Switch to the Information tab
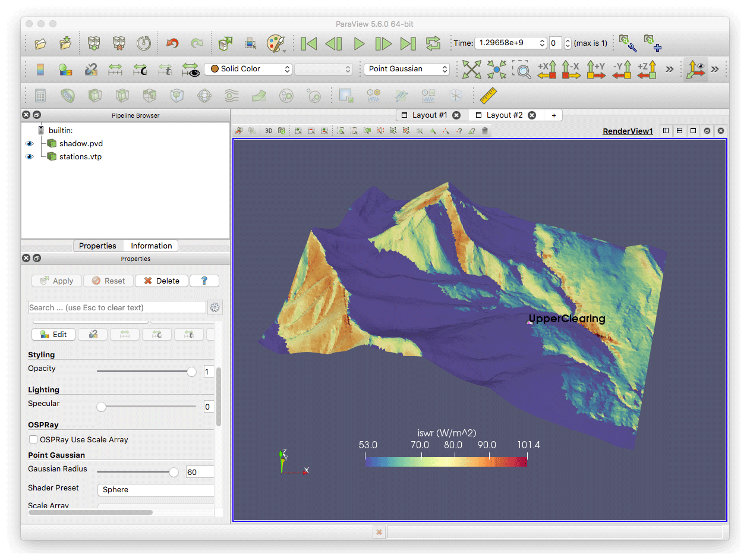 point(151,246)
